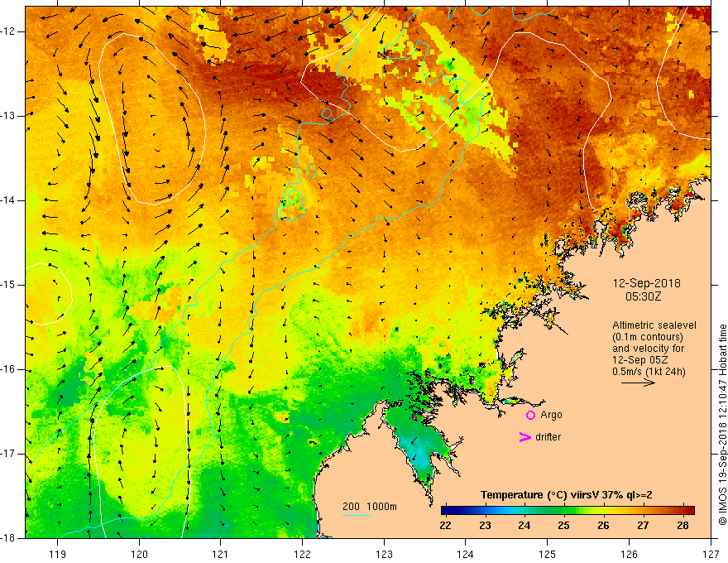Click colorbar tick label '23'
The width and height of the screenshot is (728, 563).
point(485,526)
